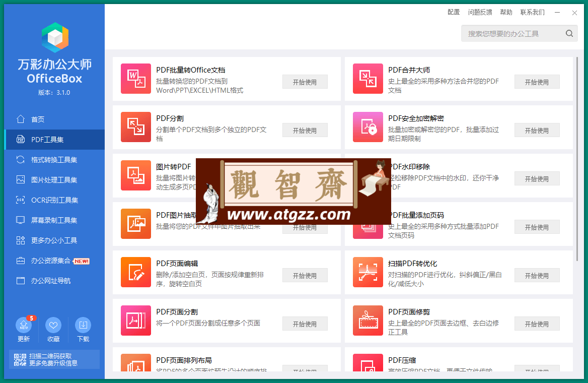Screen dimensions: 588x383
Task: Click the 收藏 heart icon
Action: [53, 325]
